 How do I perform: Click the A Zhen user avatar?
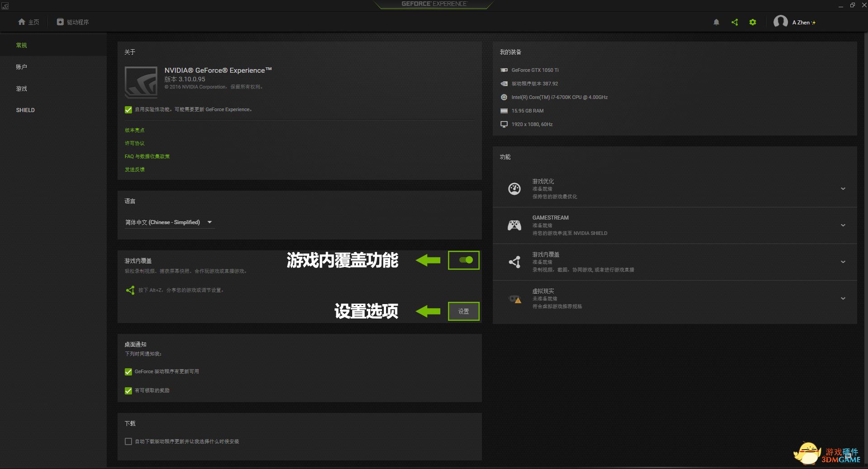click(781, 22)
